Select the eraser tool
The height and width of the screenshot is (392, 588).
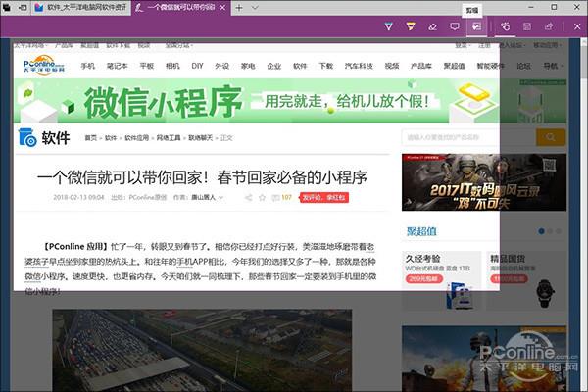point(432,26)
